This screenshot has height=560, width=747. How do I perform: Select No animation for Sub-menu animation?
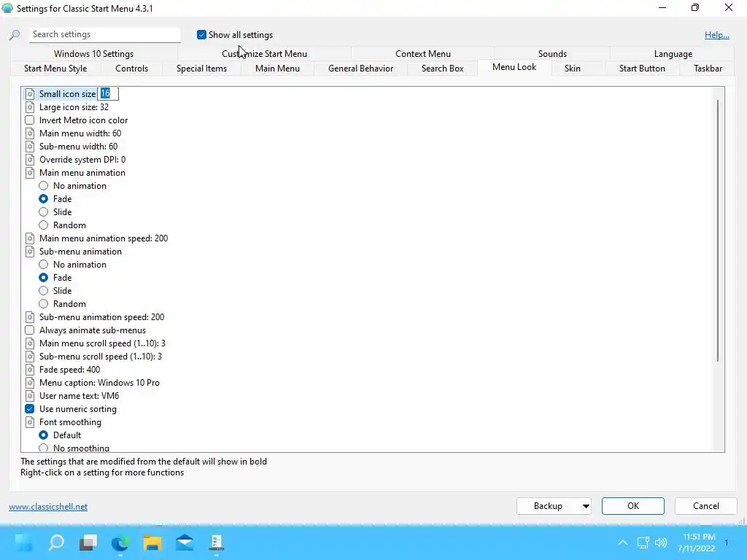point(43,265)
